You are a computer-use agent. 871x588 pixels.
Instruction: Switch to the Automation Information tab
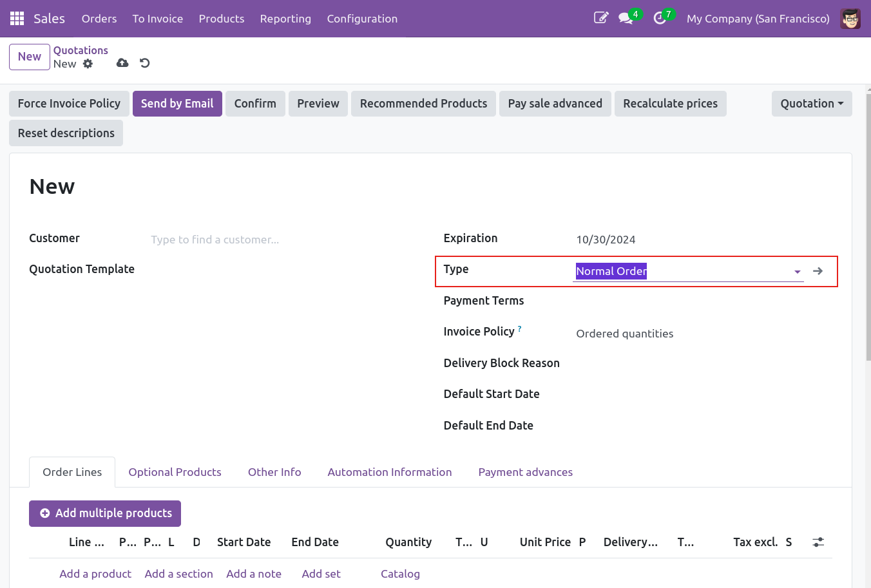click(390, 472)
